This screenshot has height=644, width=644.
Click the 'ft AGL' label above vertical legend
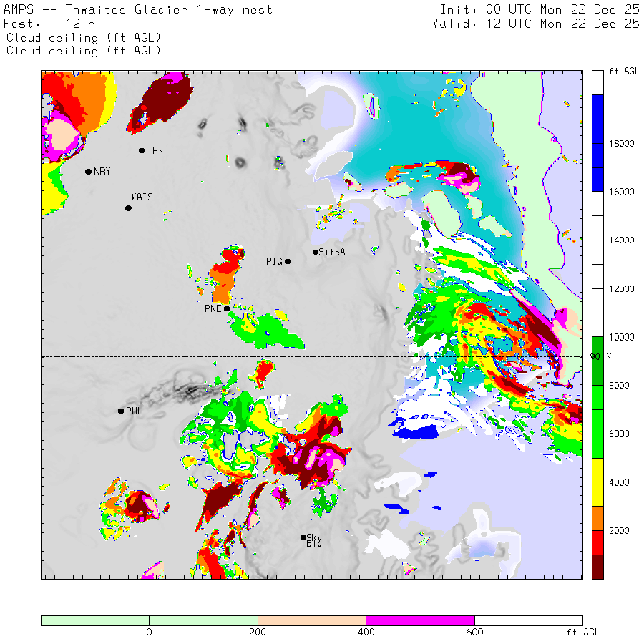click(624, 72)
